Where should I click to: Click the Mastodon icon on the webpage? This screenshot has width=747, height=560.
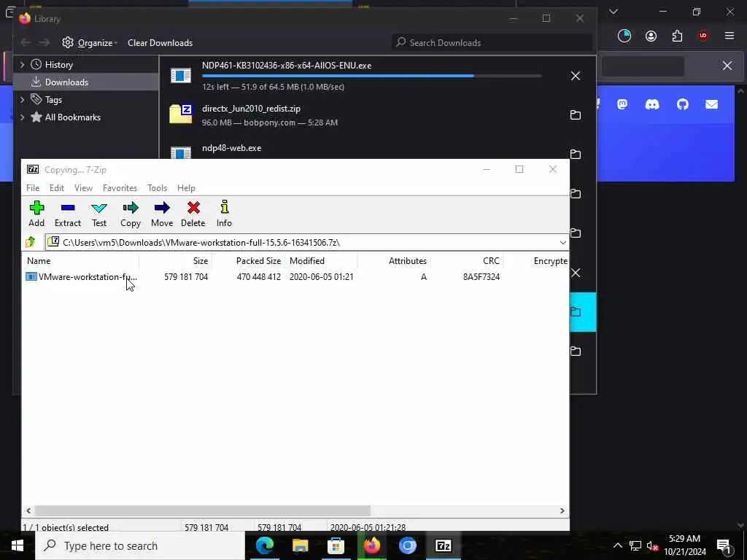coord(622,104)
